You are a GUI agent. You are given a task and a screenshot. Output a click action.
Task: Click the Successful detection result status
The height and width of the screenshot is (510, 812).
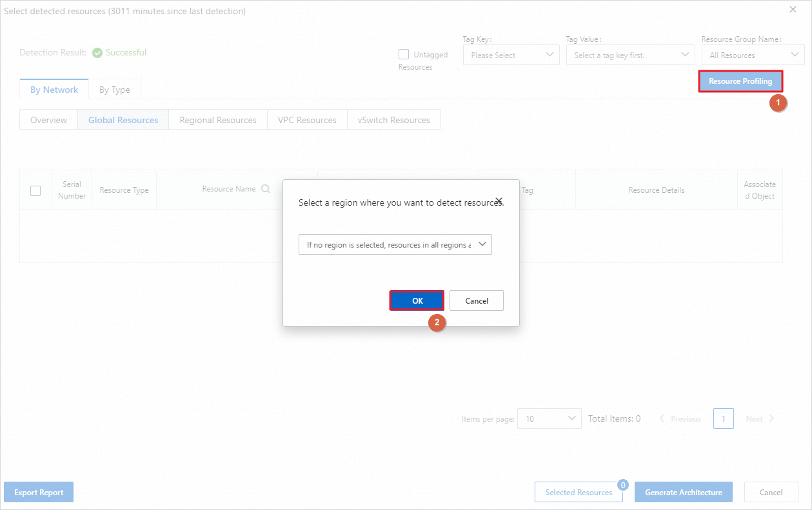coord(119,52)
